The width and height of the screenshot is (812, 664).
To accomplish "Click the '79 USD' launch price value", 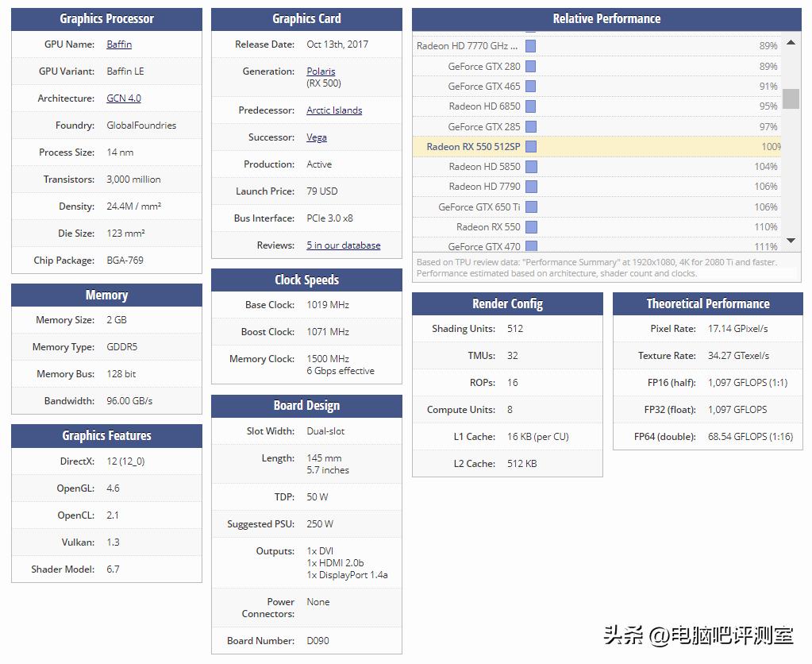I will point(322,191).
